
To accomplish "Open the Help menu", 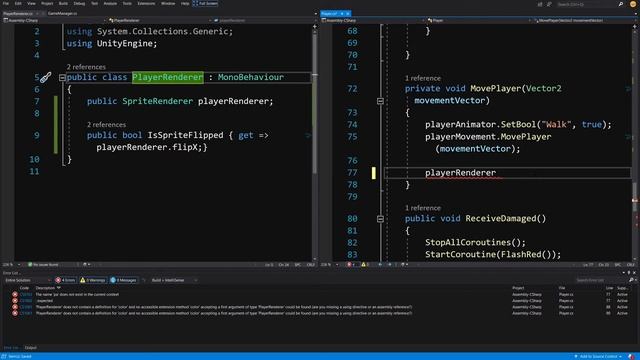I will (x=185, y=3).
